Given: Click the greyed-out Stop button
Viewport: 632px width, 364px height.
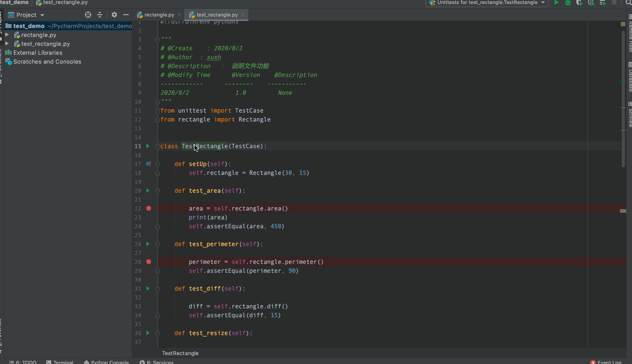Looking at the screenshot, I should click(x=614, y=3).
